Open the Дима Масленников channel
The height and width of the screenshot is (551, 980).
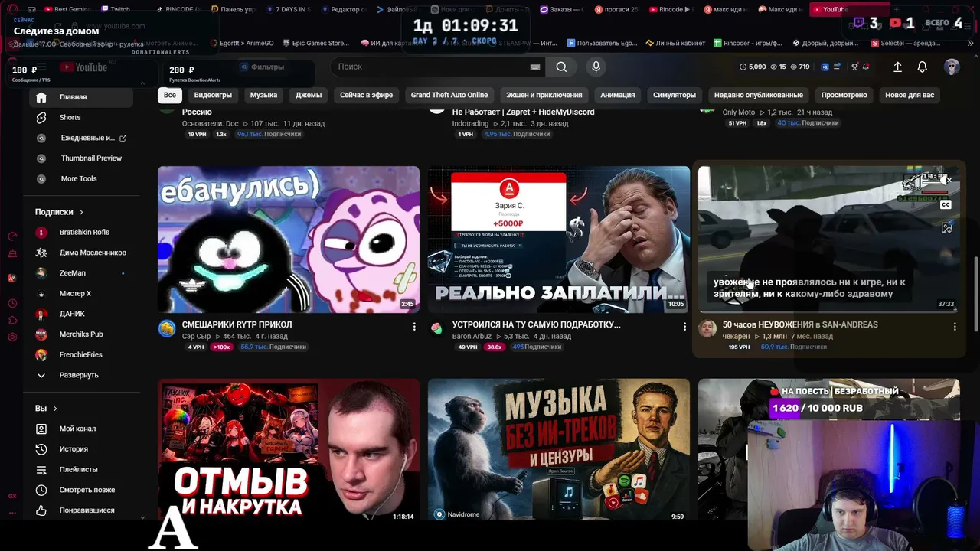pyautogui.click(x=81, y=253)
